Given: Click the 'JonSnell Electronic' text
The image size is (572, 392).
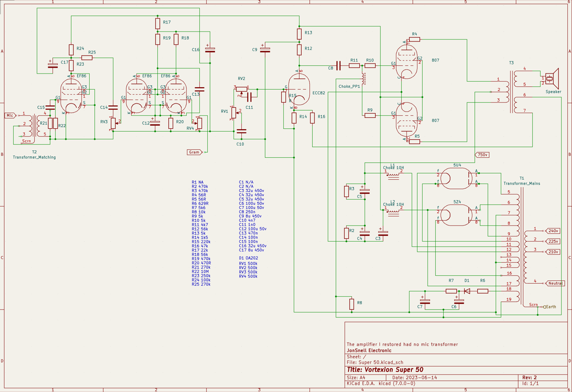Looking at the screenshot, I should (x=369, y=351).
